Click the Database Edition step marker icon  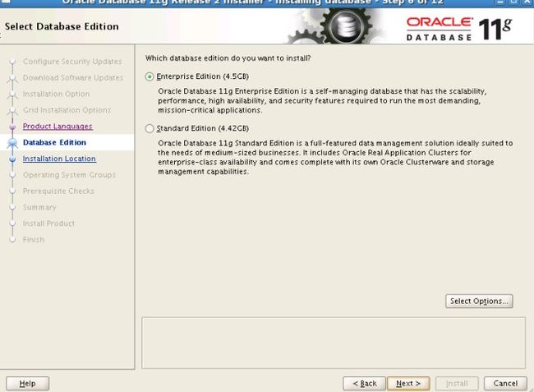pyautogui.click(x=12, y=143)
